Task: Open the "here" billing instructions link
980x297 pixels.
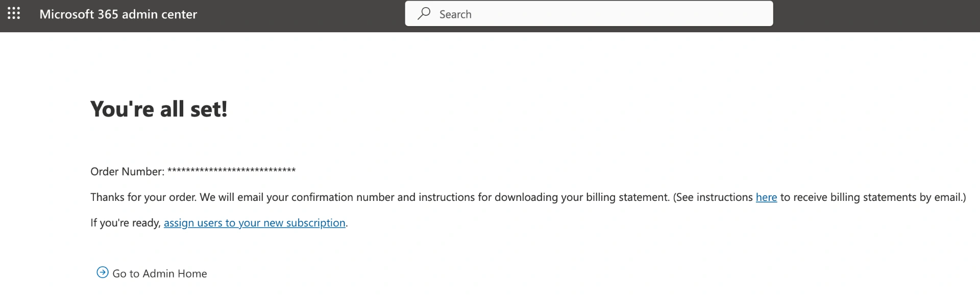Action: [766, 197]
